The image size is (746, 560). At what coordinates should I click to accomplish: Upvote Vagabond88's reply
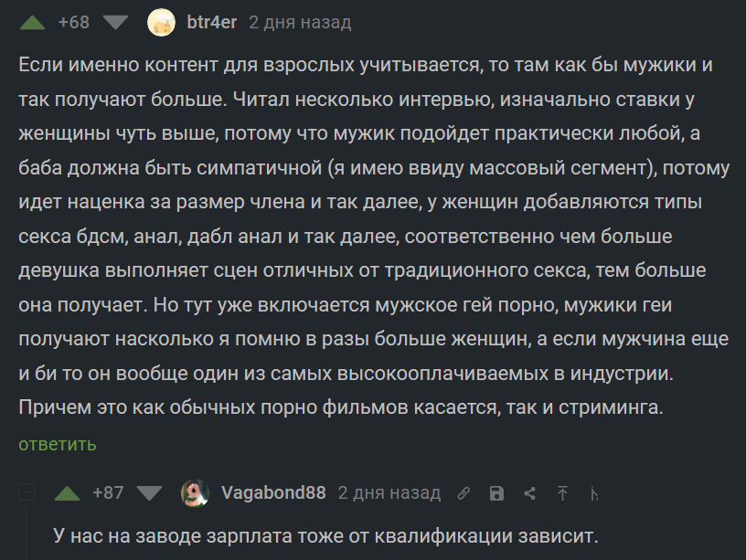[x=67, y=493]
